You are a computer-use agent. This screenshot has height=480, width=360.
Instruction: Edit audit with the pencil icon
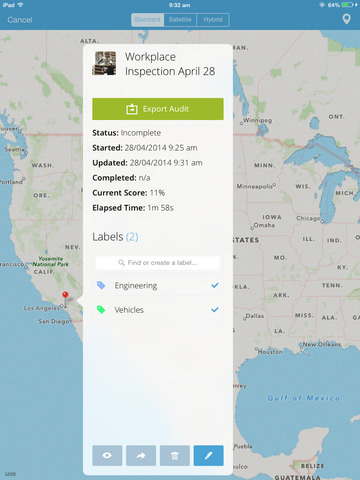point(209,455)
